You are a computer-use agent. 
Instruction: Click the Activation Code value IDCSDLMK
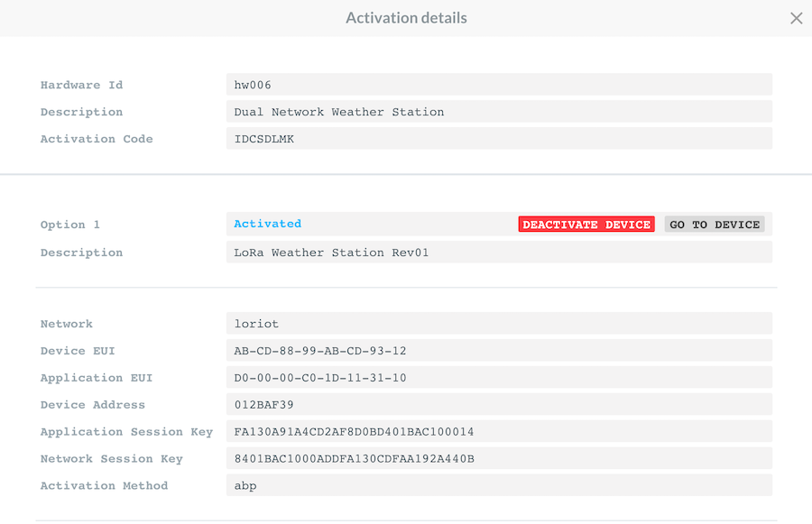(x=498, y=139)
